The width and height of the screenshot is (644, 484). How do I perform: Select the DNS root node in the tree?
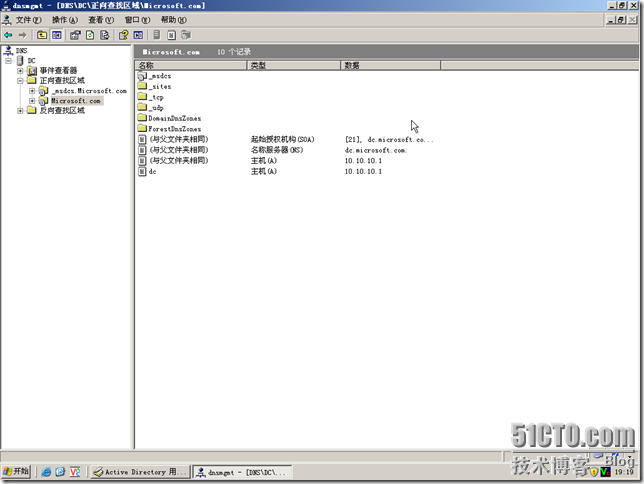[21, 51]
